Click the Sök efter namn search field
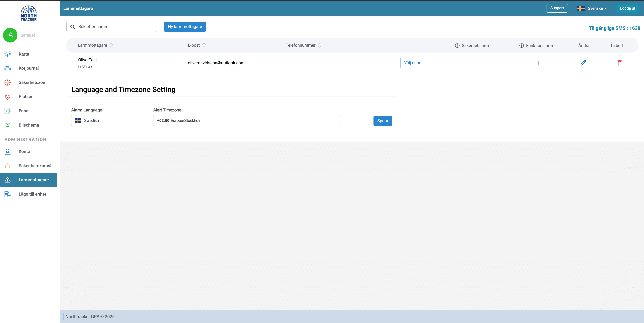Screen dimensions: 644x323 click(115, 27)
